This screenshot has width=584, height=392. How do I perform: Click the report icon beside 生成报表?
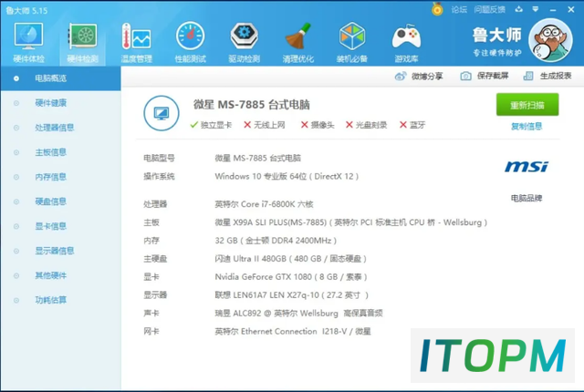point(528,77)
